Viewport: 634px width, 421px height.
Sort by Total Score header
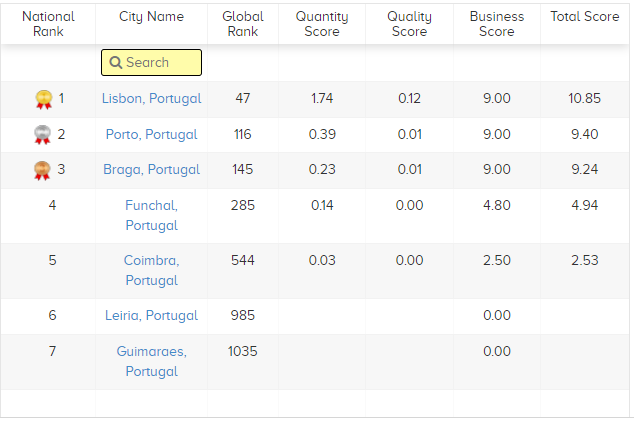[585, 17]
